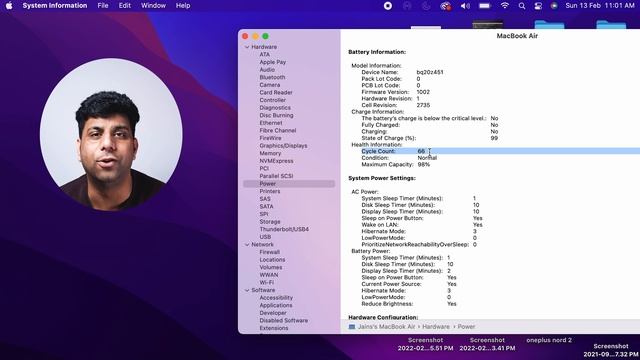The image size is (640, 360).
Task: Open the volume control in menu bar
Action: (x=465, y=6)
